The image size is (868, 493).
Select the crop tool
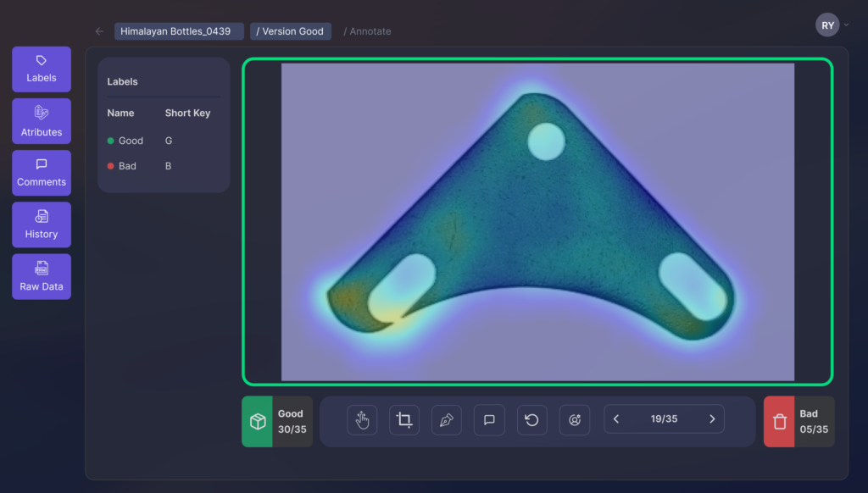(404, 420)
